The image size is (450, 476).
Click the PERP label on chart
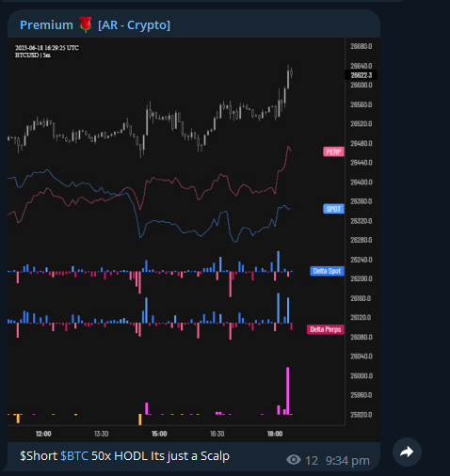pos(333,152)
